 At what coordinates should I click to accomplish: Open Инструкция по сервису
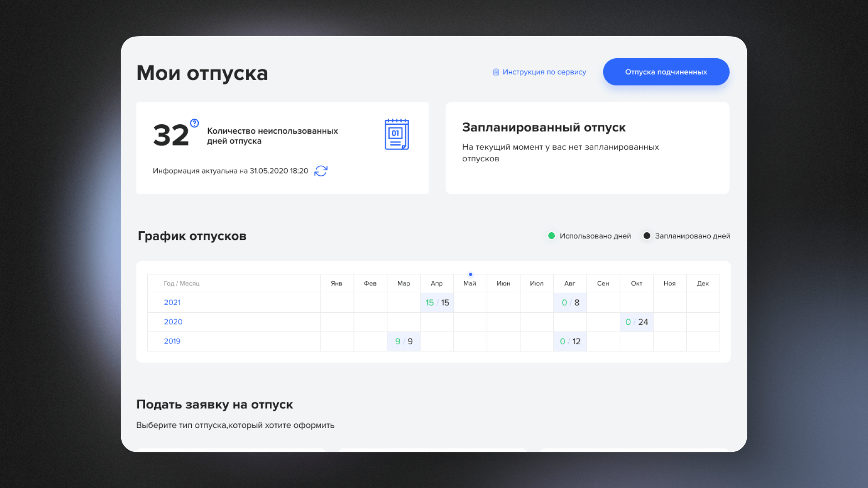[544, 72]
